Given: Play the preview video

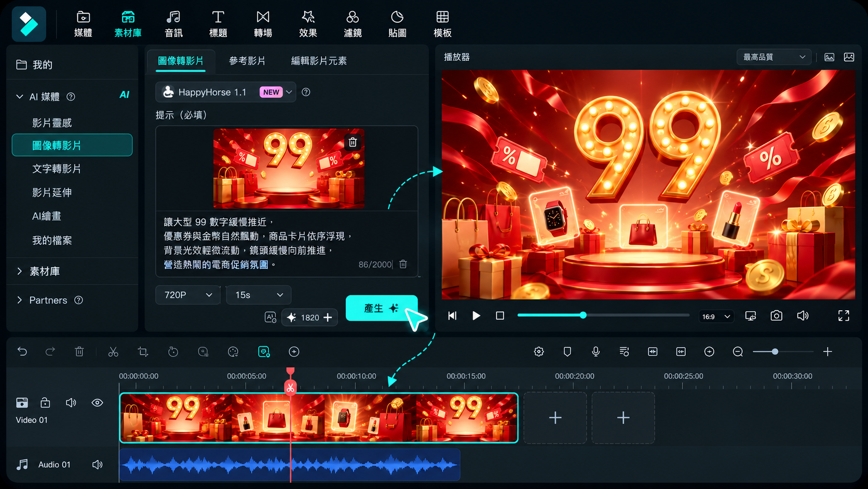Looking at the screenshot, I should tap(476, 315).
